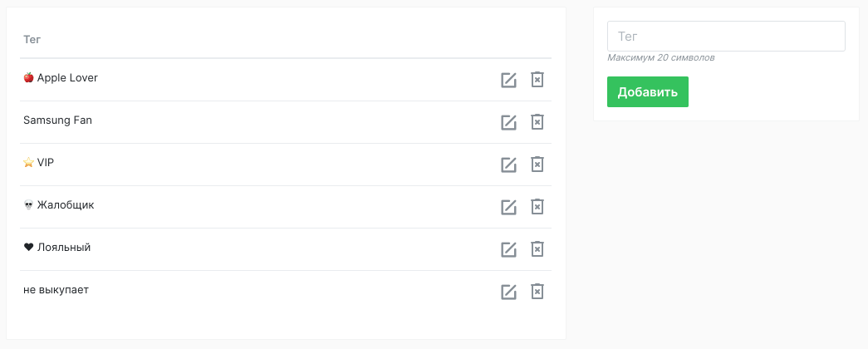
Task: Edit the VIP tag
Action: coord(508,165)
